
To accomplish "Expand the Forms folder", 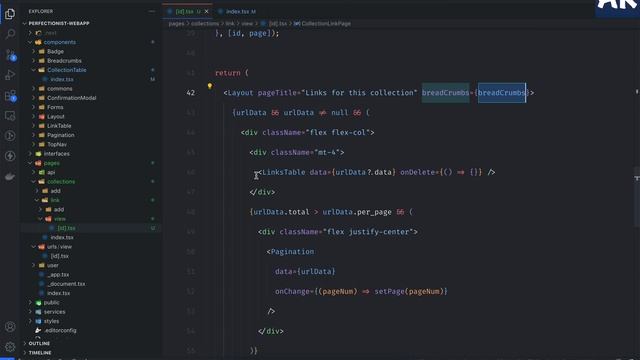I will pyautogui.click(x=55, y=107).
